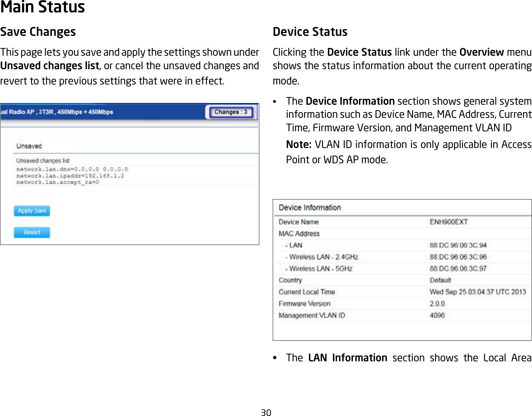Click the Apply Save button
Screen dimensions: 532x416
coord(32,211)
